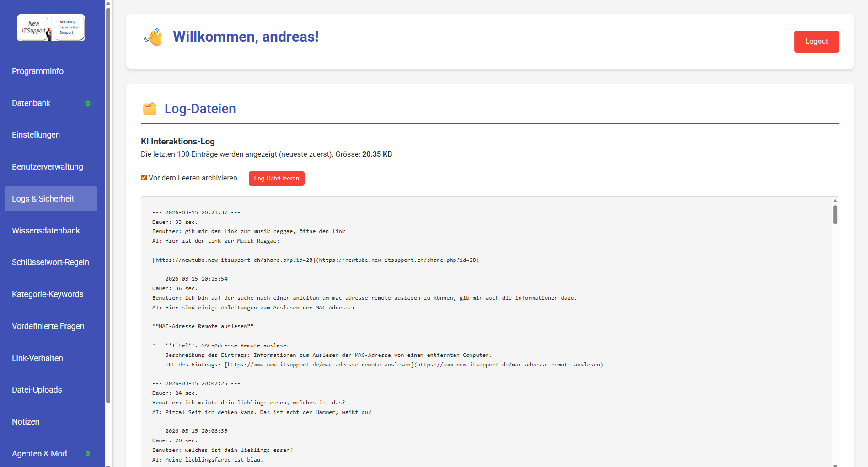Click the New IT Support logo
This screenshot has height=467, width=868.
click(51, 28)
